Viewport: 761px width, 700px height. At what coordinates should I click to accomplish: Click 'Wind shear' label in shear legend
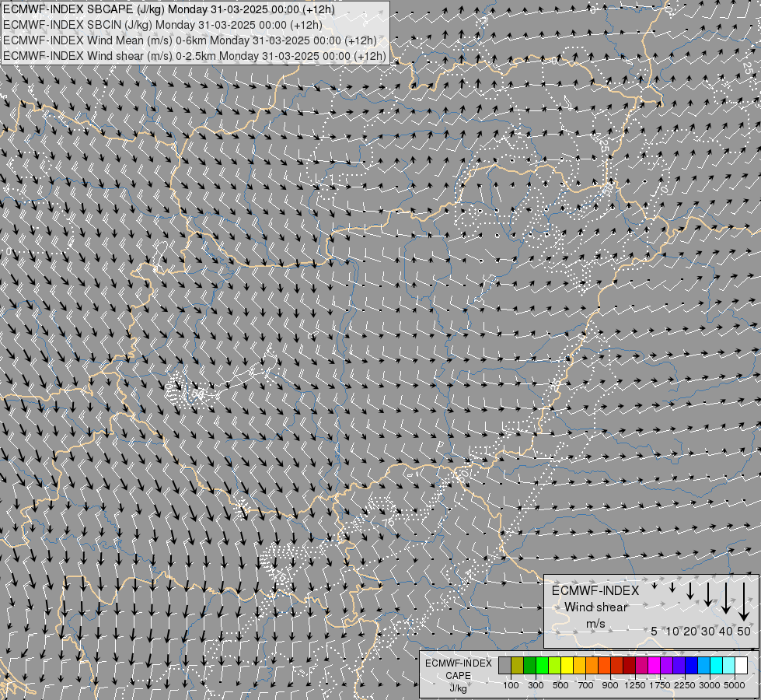[x=596, y=607]
